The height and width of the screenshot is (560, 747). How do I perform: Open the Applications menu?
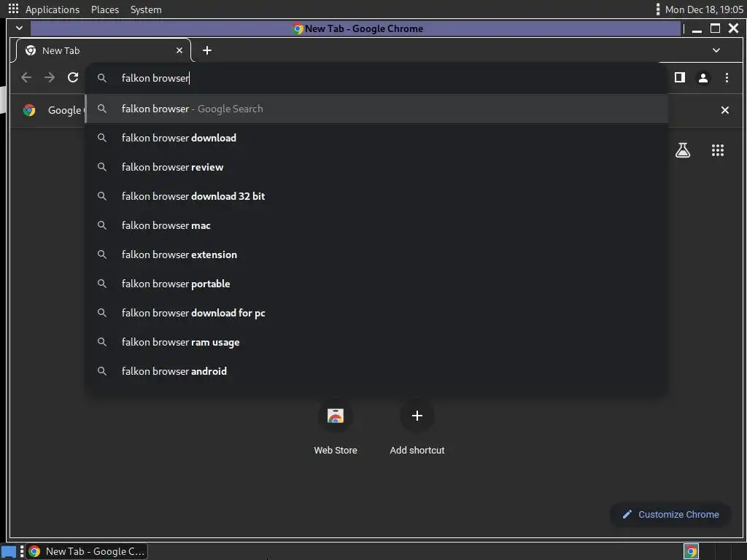coord(53,9)
